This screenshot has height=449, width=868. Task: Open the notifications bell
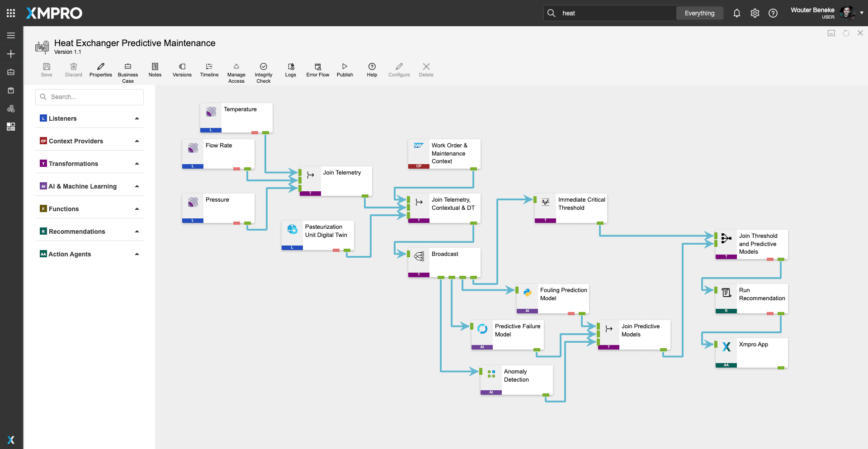[736, 13]
